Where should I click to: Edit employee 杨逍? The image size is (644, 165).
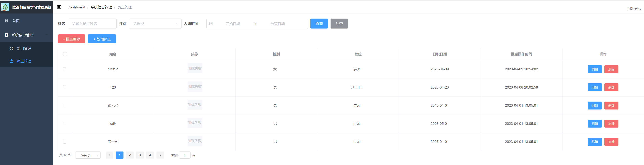point(595,124)
